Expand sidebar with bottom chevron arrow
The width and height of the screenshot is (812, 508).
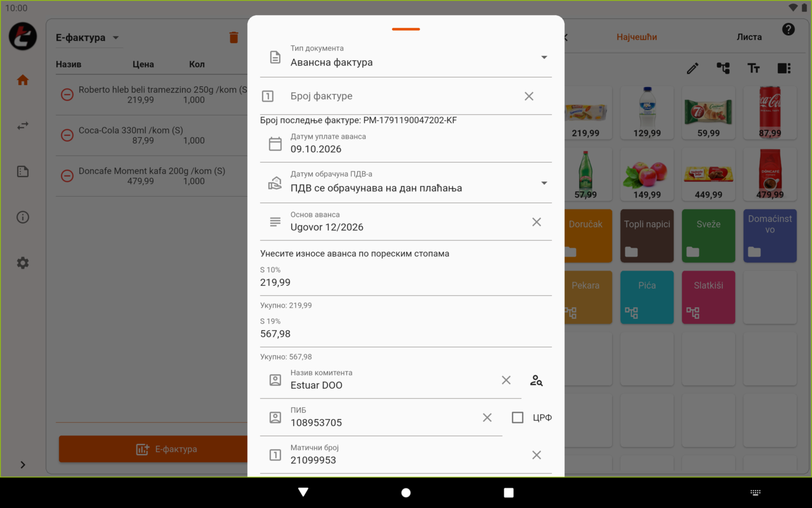coord(23,465)
